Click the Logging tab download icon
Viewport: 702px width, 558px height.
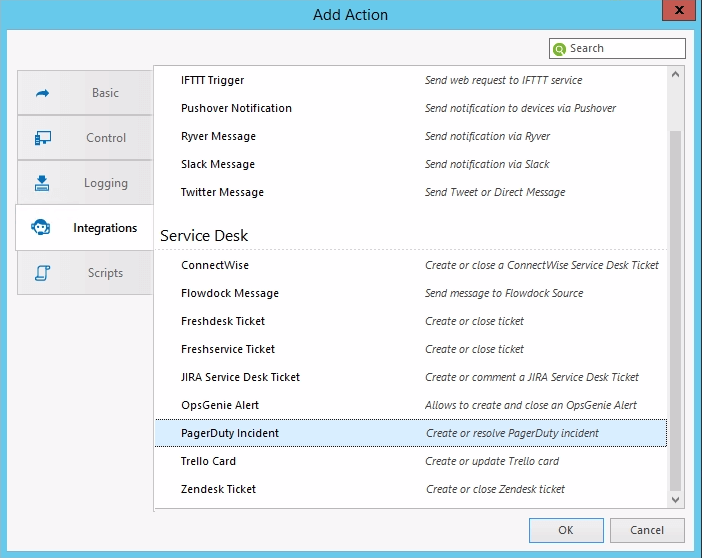(42, 183)
